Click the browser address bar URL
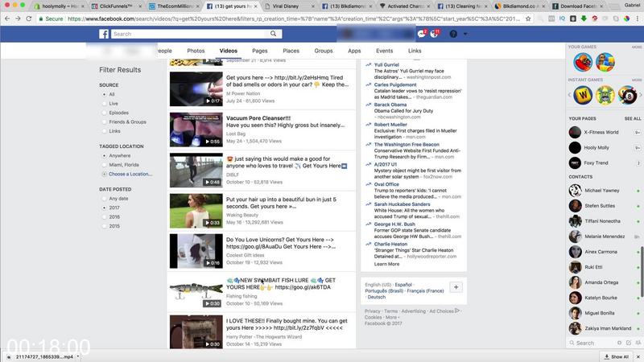644x362 pixels. pos(293,19)
